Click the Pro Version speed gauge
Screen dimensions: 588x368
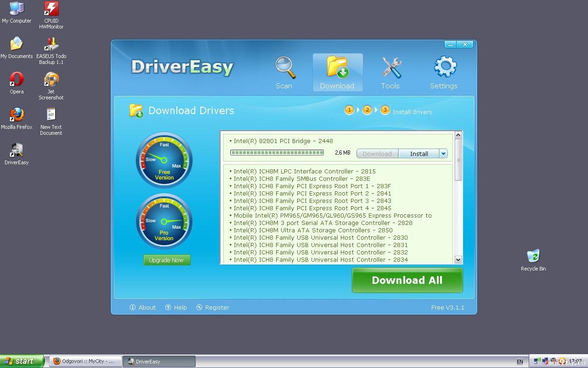[164, 221]
